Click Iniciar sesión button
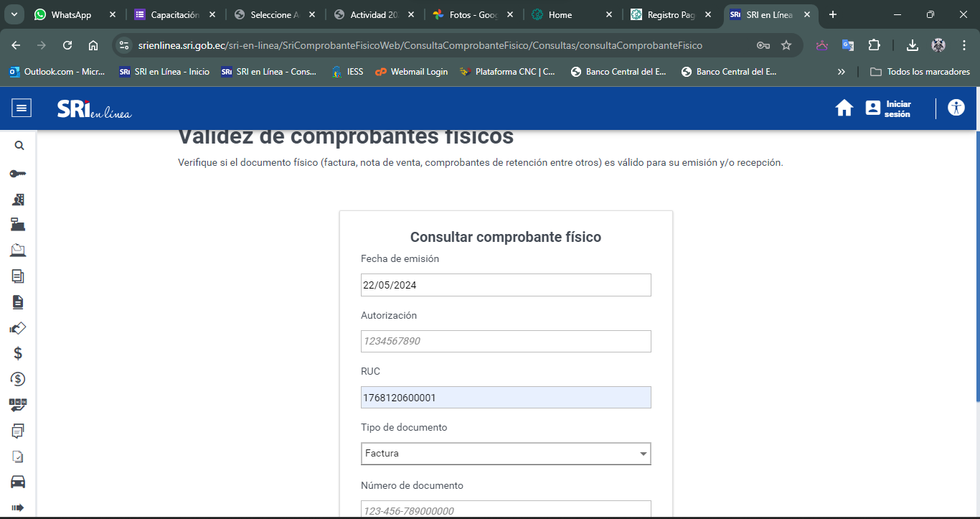Screen dimensions: 980x519 888,108
